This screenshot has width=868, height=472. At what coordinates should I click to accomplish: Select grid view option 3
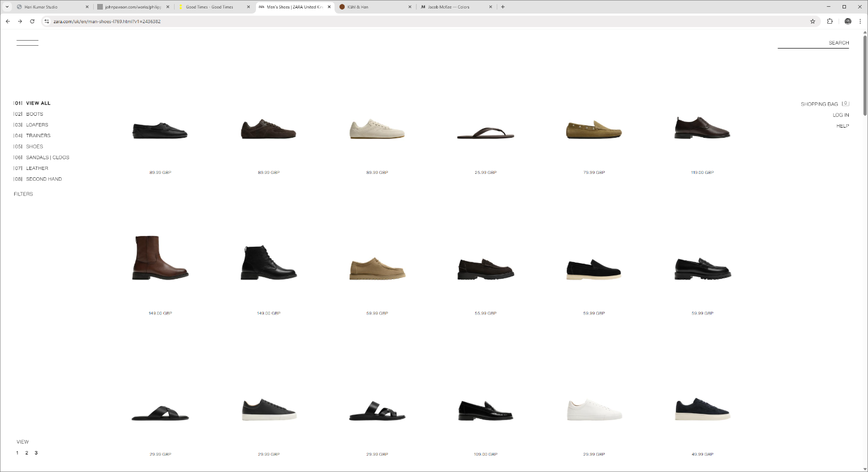click(x=36, y=453)
